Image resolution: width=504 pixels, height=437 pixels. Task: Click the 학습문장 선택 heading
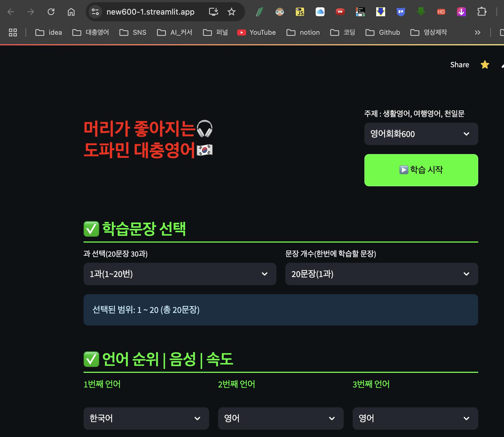[135, 229]
